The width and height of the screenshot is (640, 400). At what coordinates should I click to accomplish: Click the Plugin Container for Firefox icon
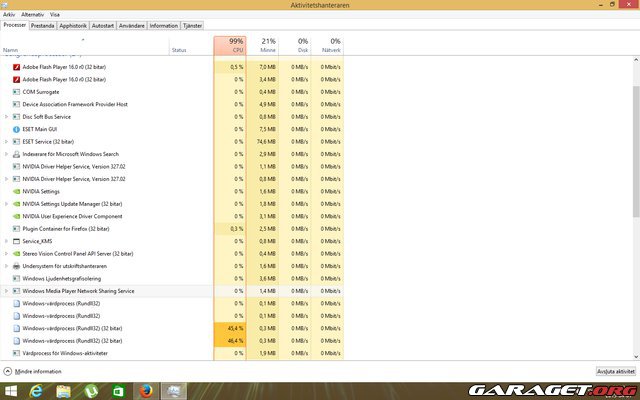pos(16,228)
